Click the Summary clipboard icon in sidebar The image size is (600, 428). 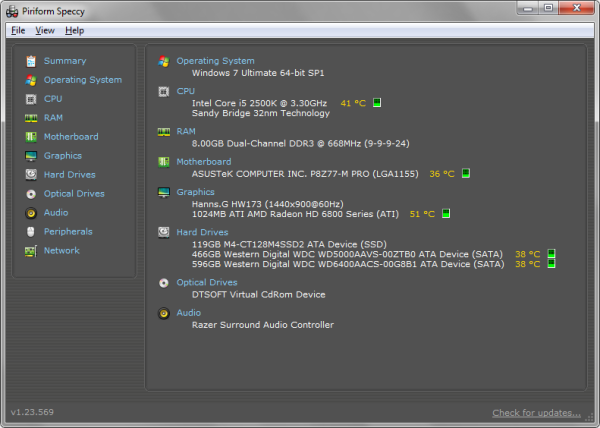[x=31, y=61]
